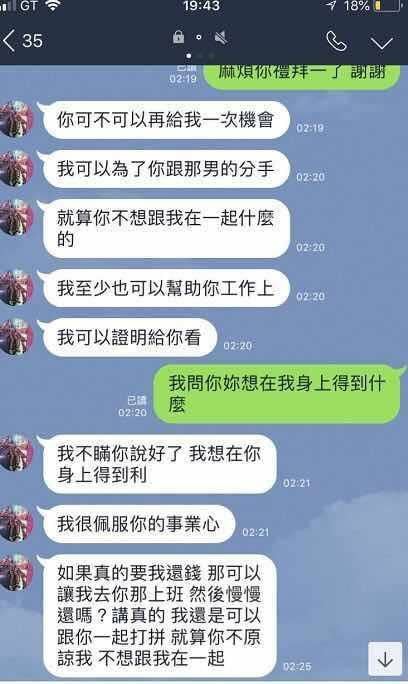Select the green bubble 我問你妳想在我身上得到什麼
Screen dimensions: 408x684
point(276,394)
